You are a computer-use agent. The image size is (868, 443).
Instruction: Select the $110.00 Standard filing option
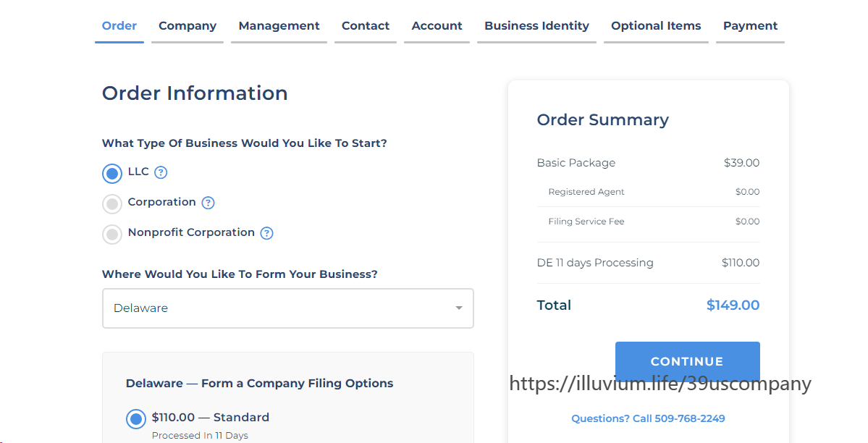click(135, 418)
